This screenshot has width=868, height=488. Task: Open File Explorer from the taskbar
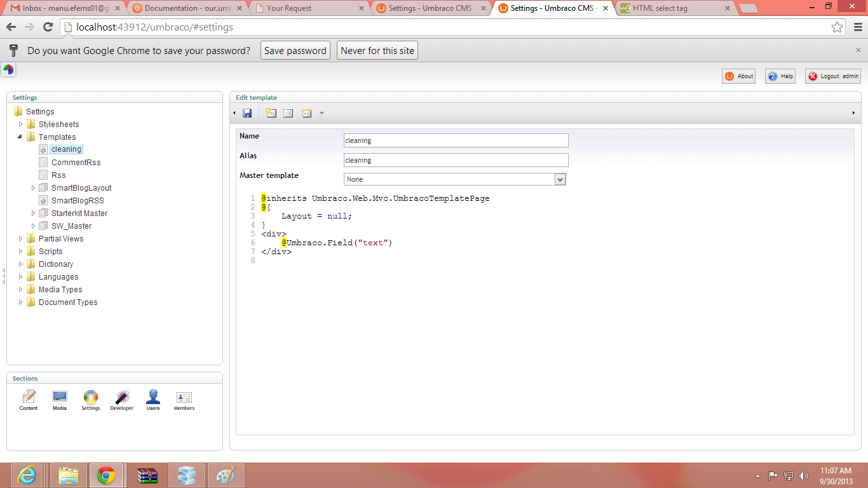(68, 475)
